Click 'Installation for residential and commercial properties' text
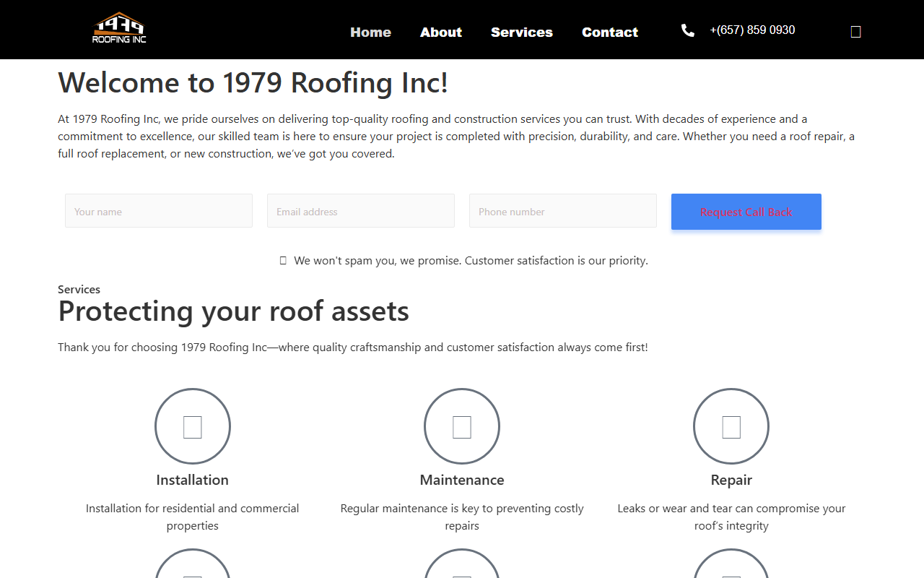 pos(193,517)
